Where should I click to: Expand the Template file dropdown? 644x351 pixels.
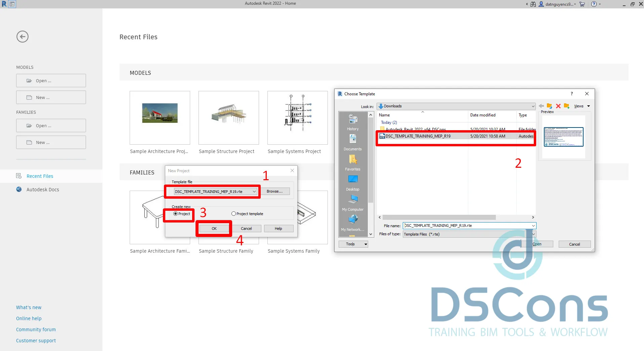[254, 192]
